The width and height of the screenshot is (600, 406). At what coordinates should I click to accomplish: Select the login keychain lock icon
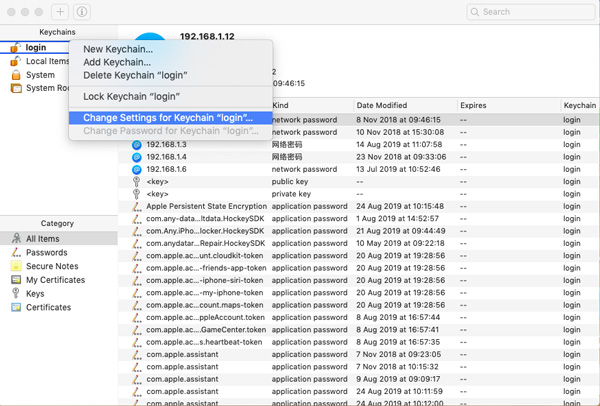[15, 47]
